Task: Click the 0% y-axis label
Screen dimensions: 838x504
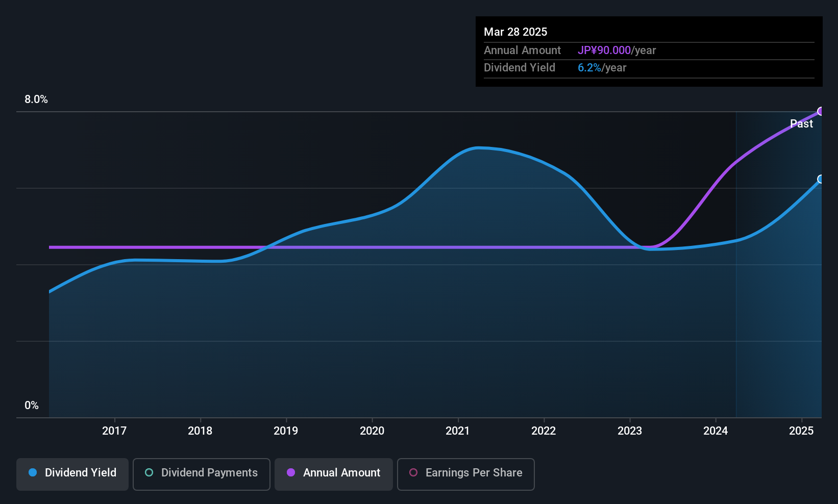Action: pos(32,406)
